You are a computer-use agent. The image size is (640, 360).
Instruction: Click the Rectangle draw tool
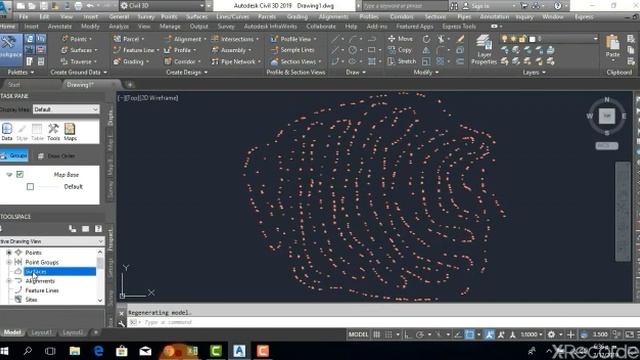point(371,50)
